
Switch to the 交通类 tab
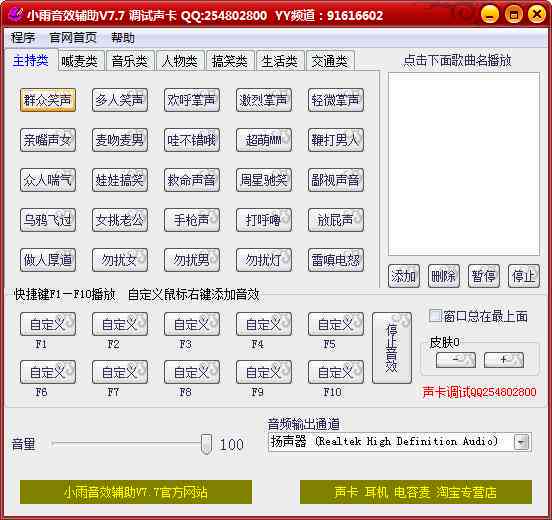[330, 61]
